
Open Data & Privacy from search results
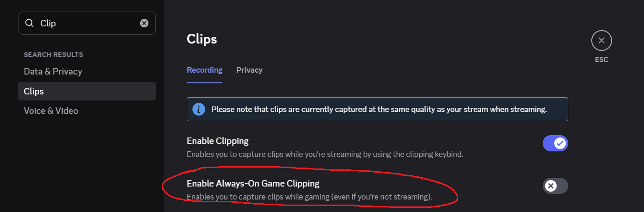[53, 71]
